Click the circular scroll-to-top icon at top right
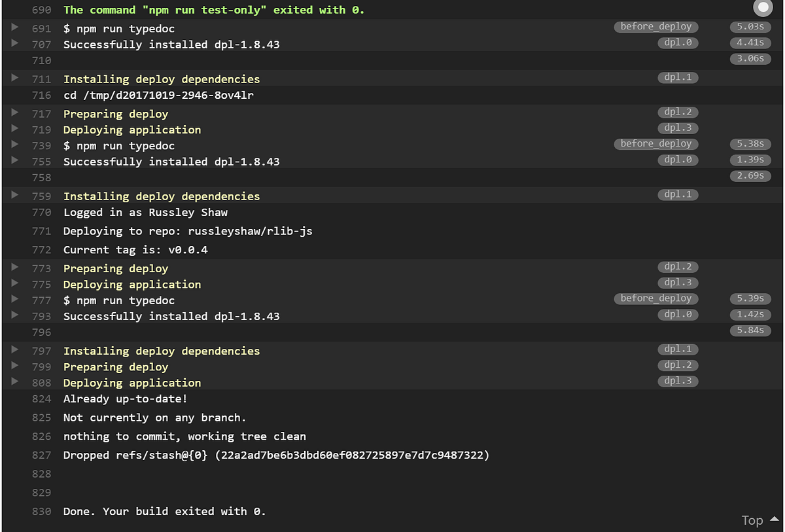 coord(761,8)
